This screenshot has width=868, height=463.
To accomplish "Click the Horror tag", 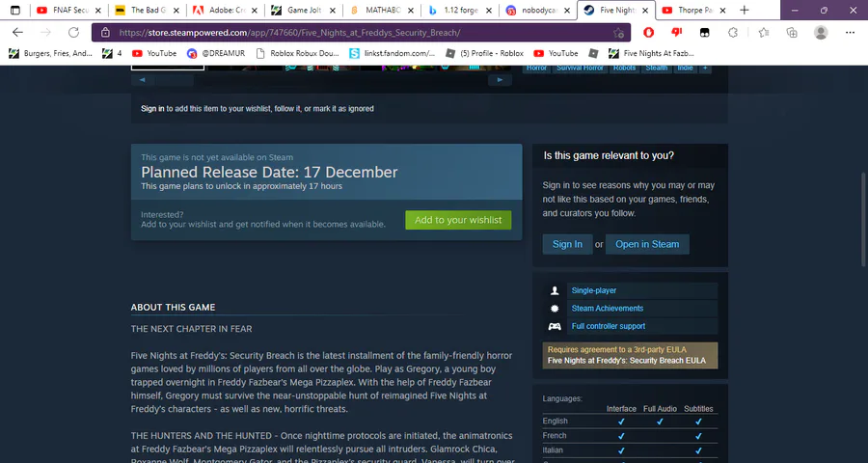I will click(x=536, y=68).
